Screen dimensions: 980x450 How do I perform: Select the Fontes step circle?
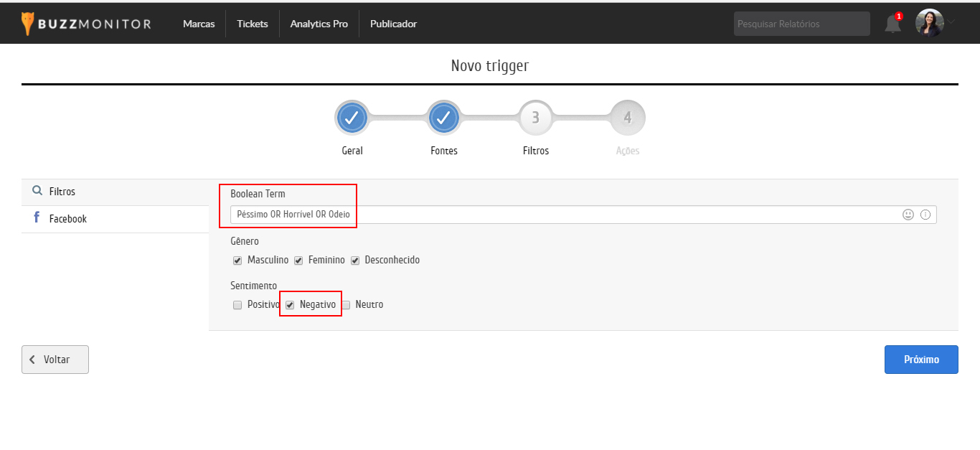(444, 118)
